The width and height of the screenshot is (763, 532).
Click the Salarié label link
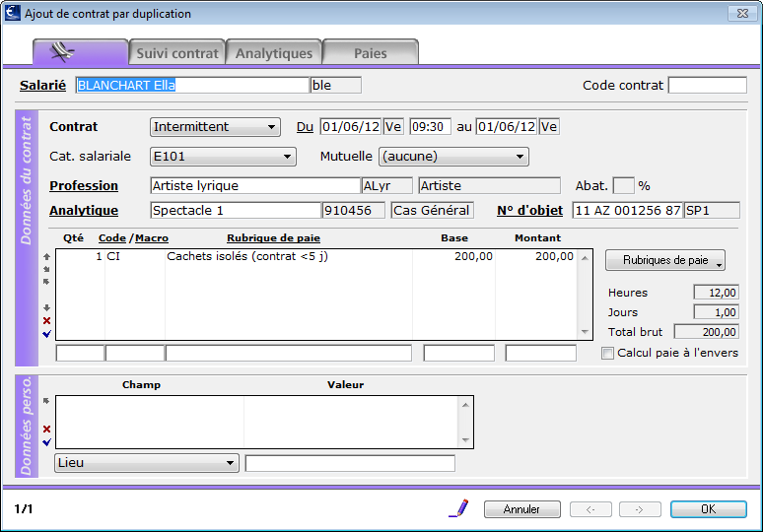tap(42, 85)
